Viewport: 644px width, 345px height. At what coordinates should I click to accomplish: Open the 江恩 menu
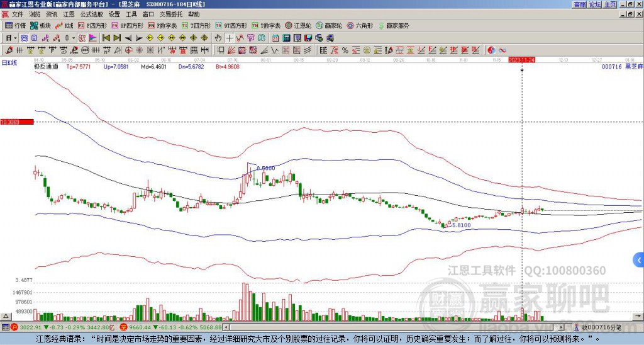coord(69,14)
